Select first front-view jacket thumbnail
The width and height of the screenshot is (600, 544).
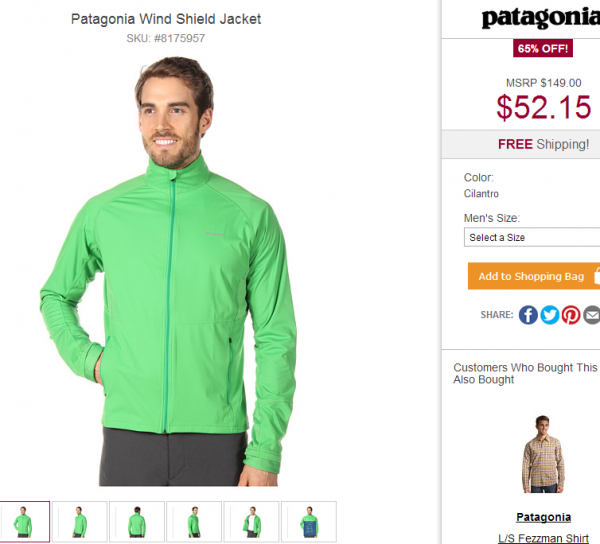pos(24,521)
